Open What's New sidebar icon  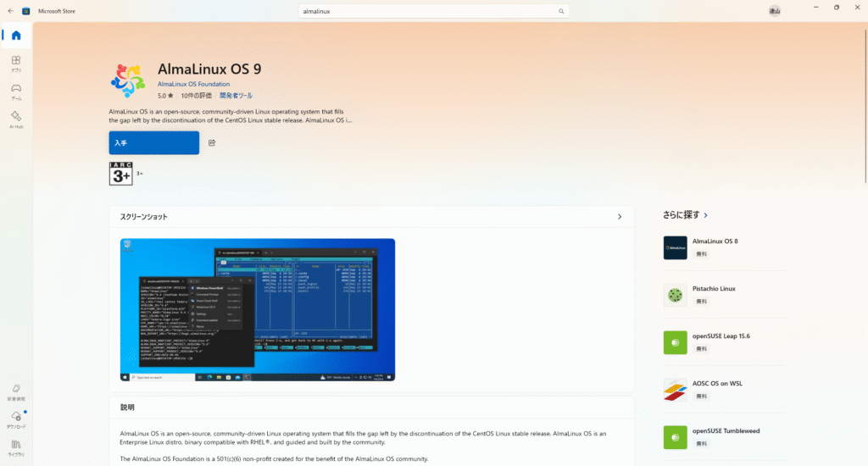pos(16,392)
